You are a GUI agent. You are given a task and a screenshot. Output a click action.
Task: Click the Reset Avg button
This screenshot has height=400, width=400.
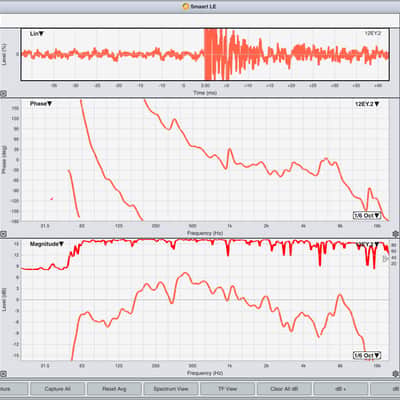tap(114, 389)
